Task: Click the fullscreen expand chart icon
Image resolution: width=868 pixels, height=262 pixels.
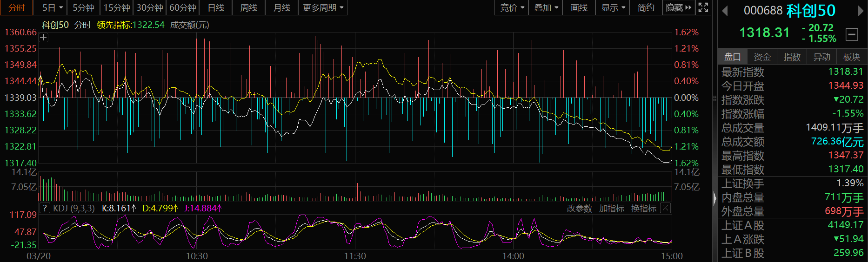Action: pos(703,7)
